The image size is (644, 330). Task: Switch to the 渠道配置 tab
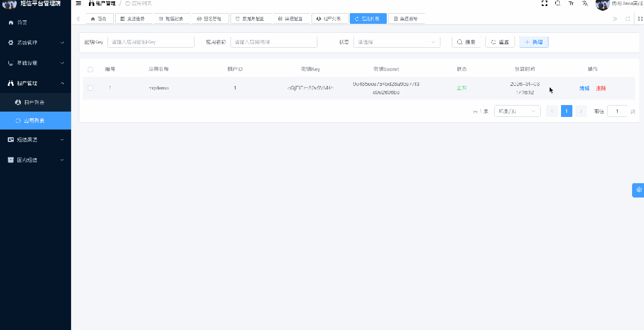click(291, 18)
